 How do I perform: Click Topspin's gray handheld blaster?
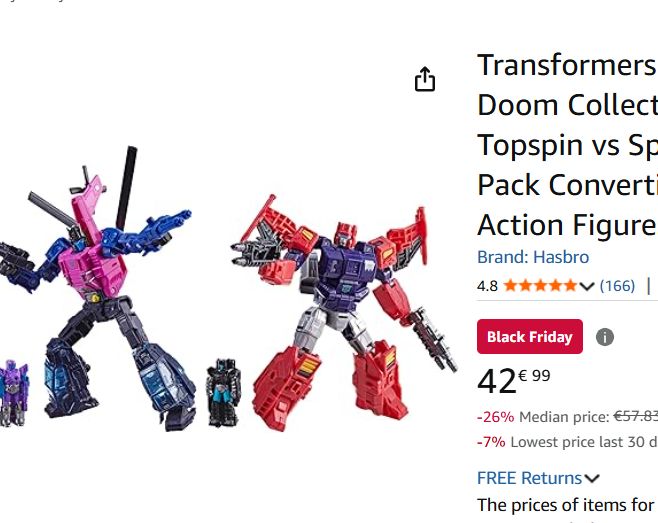tap(432, 340)
